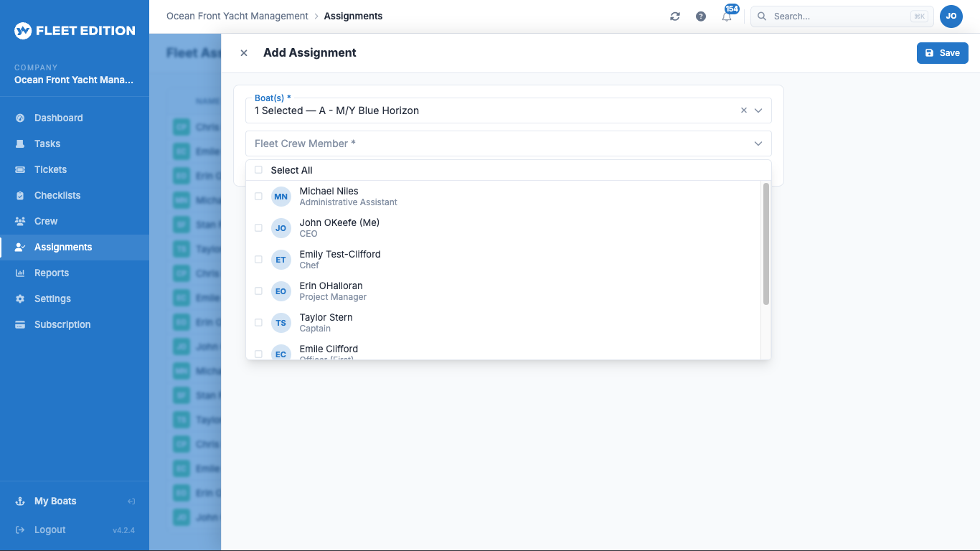Click the Checklists clipboard icon
The width and height of the screenshot is (980, 551).
[x=20, y=195]
